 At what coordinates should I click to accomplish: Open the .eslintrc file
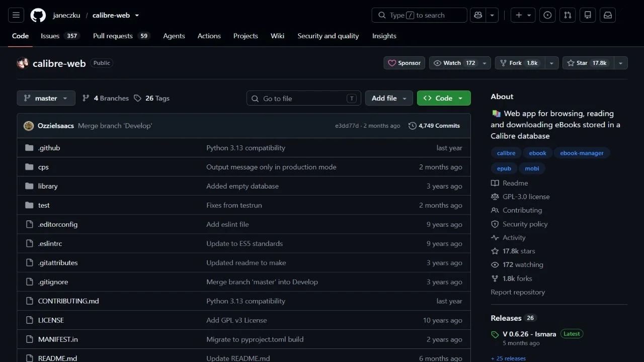click(50, 243)
